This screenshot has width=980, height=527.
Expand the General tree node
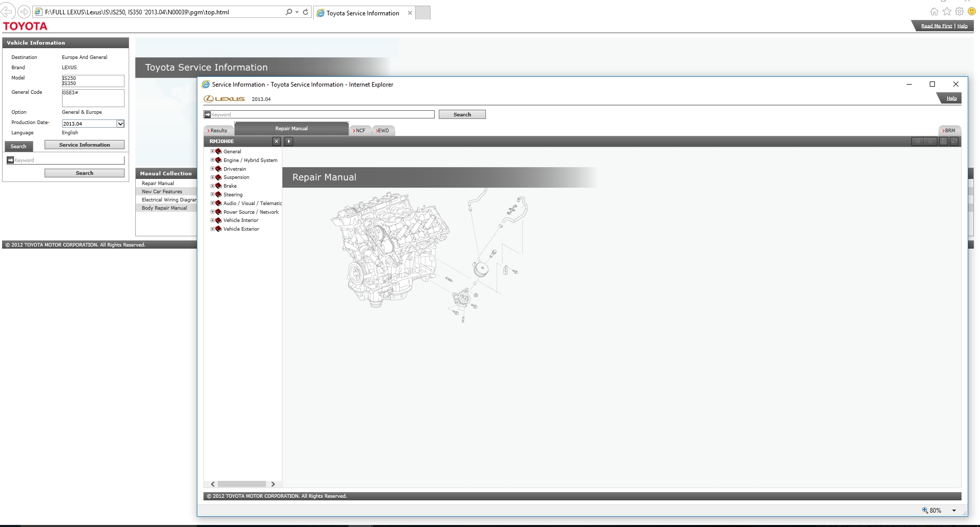point(213,151)
